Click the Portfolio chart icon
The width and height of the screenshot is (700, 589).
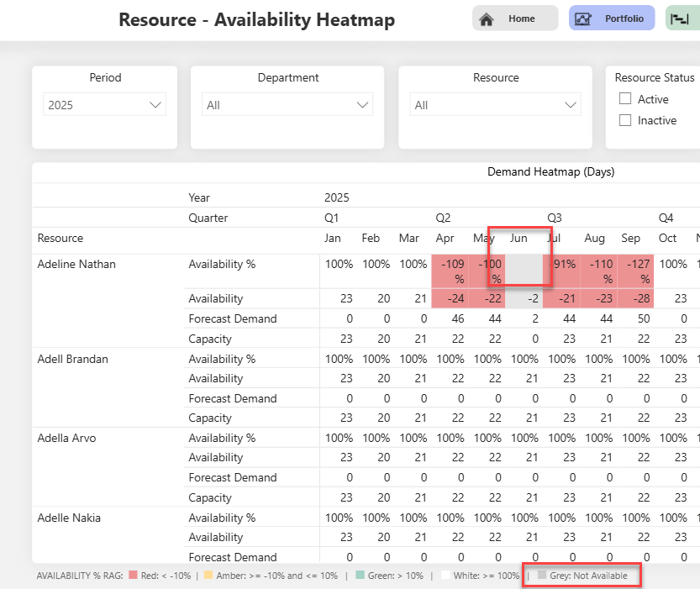tap(583, 18)
